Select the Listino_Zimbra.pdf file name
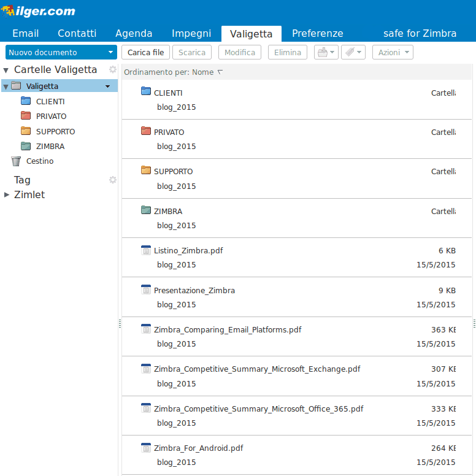The height and width of the screenshot is (476, 476). [x=188, y=251]
